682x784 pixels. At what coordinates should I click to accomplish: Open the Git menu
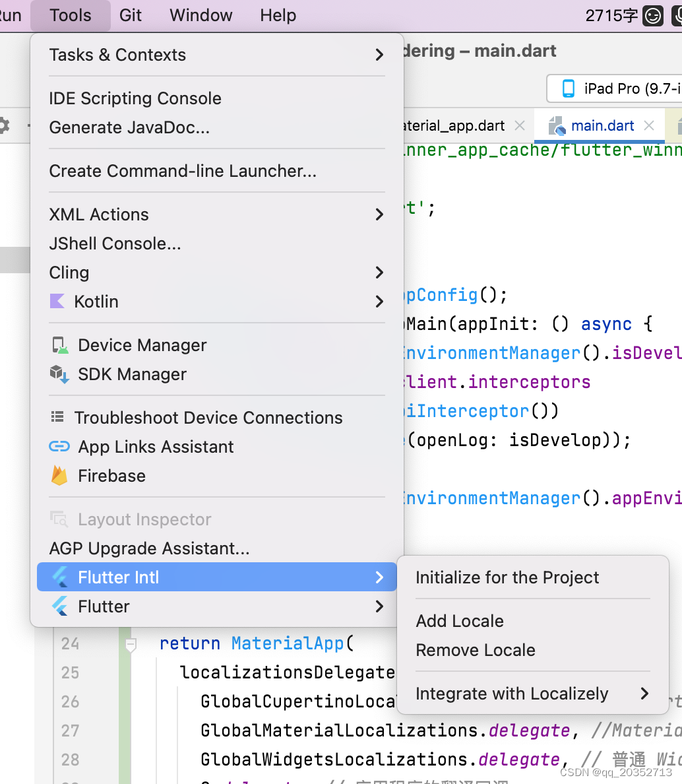(130, 15)
